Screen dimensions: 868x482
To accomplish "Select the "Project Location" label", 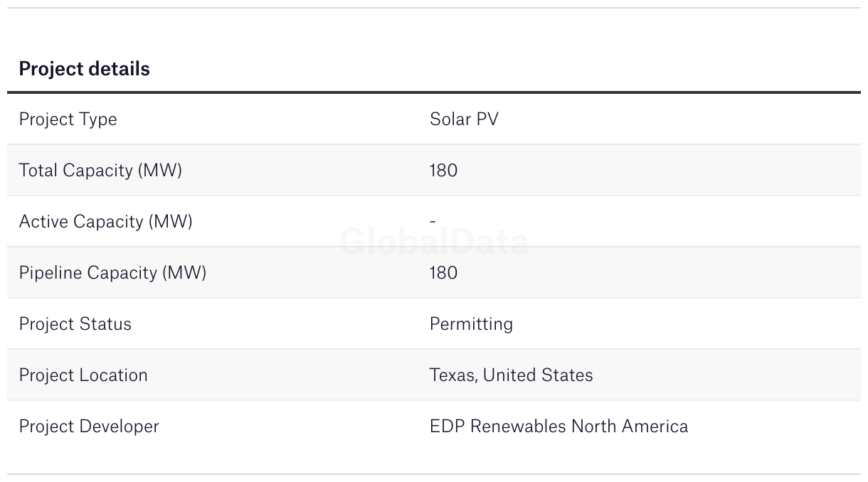I will [x=83, y=375].
